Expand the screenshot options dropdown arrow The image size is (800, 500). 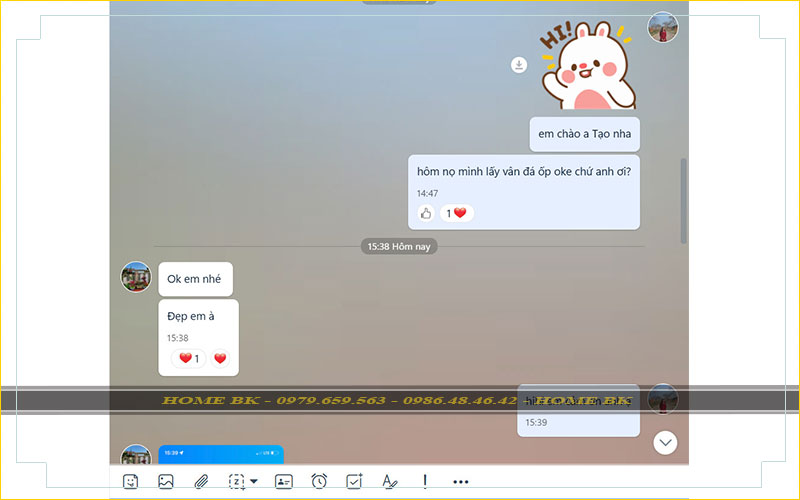click(254, 481)
